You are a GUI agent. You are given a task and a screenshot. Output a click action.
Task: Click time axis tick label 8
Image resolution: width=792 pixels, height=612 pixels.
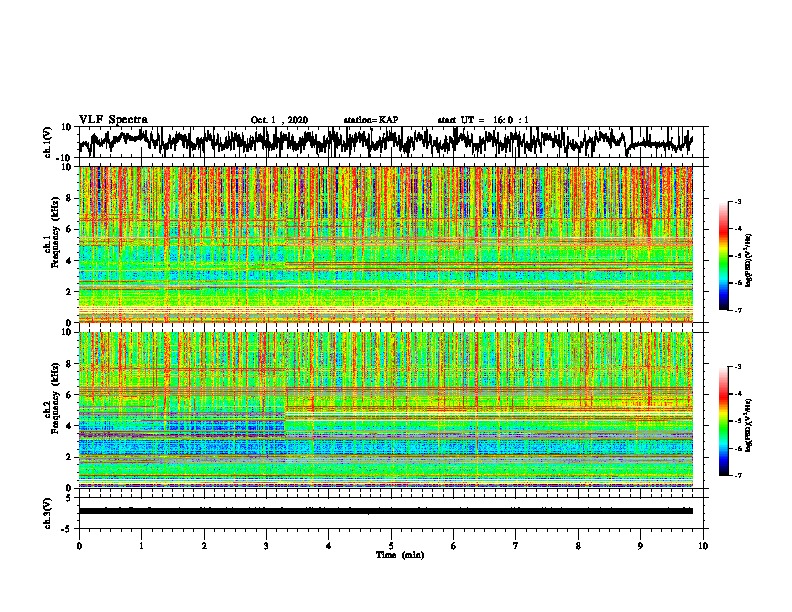(x=578, y=546)
